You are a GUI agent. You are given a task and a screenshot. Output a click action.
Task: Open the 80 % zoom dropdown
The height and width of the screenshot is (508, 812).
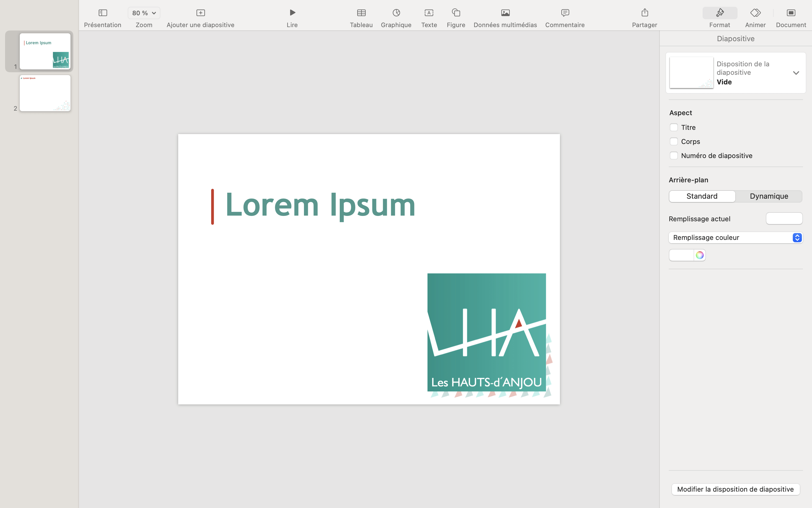(144, 13)
